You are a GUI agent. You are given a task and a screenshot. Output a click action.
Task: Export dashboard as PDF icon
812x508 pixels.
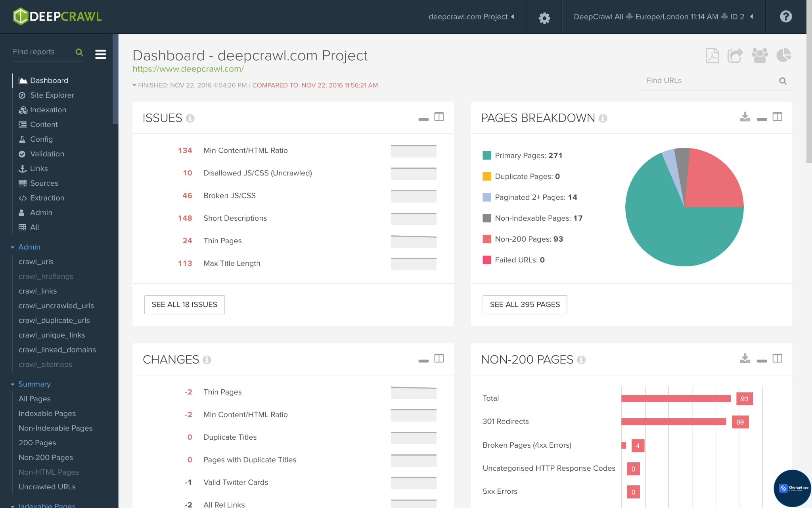coord(712,56)
